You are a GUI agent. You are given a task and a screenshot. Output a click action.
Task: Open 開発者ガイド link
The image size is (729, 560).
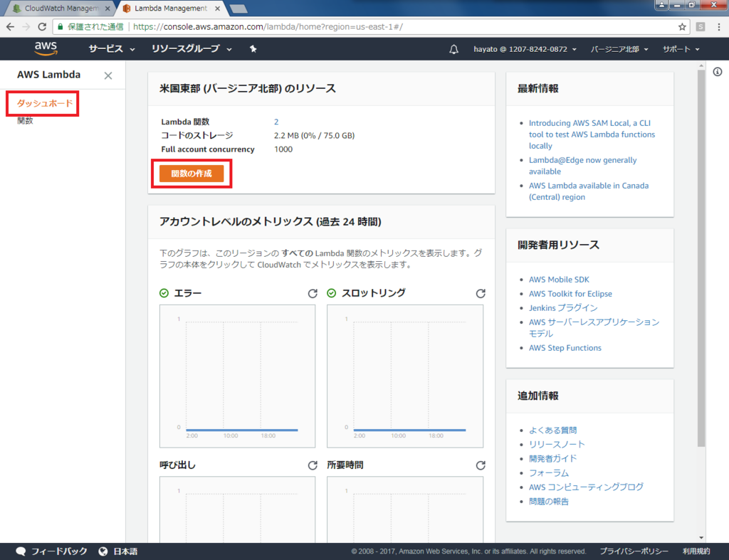coord(552,458)
